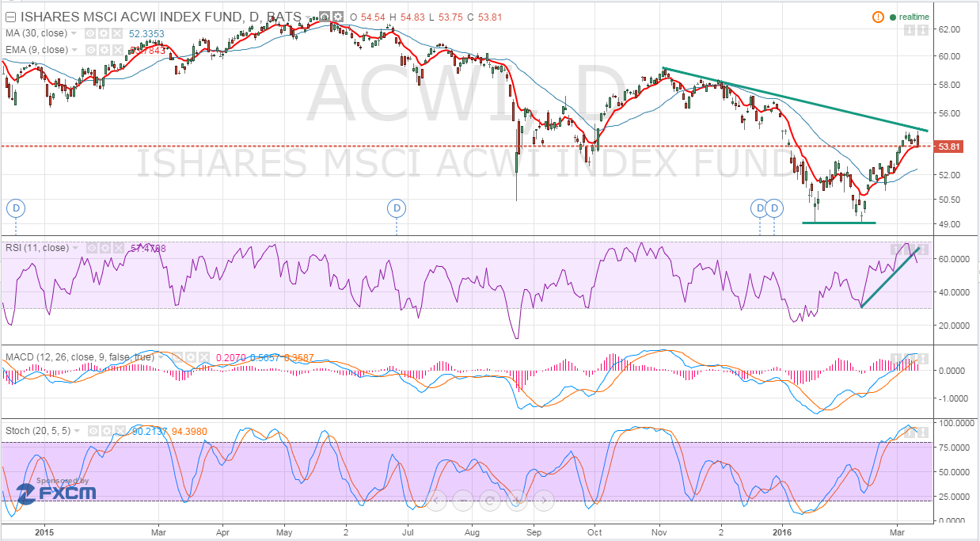
Task: Click the high price value 54.83
Action: click(412, 17)
